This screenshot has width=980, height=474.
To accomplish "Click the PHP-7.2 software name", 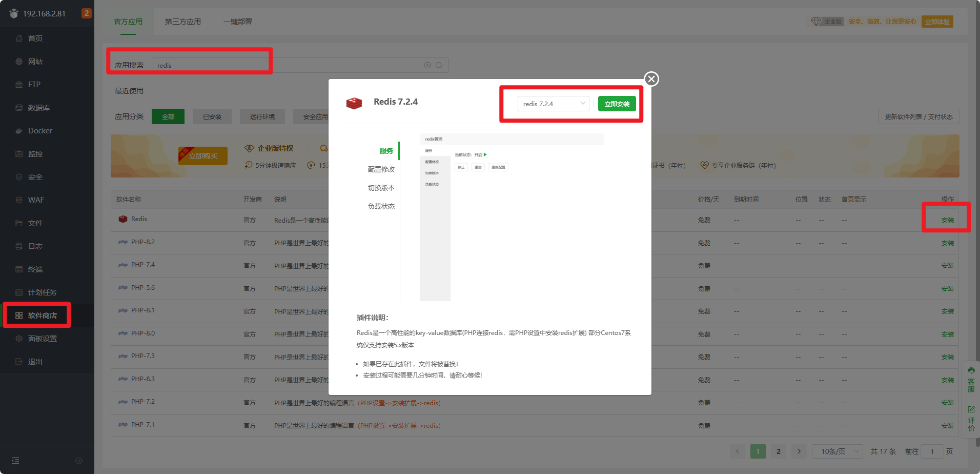I will click(x=143, y=402).
